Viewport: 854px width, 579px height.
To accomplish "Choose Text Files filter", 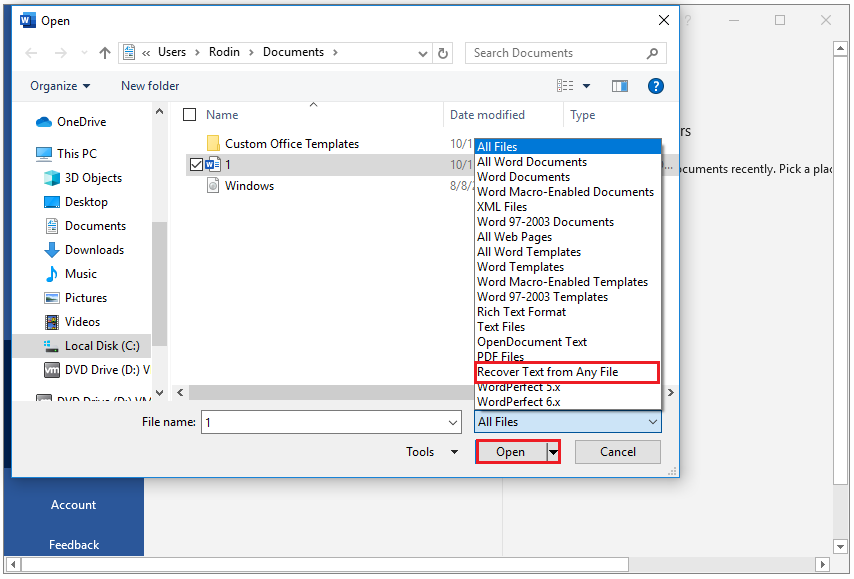I will [568, 327].
